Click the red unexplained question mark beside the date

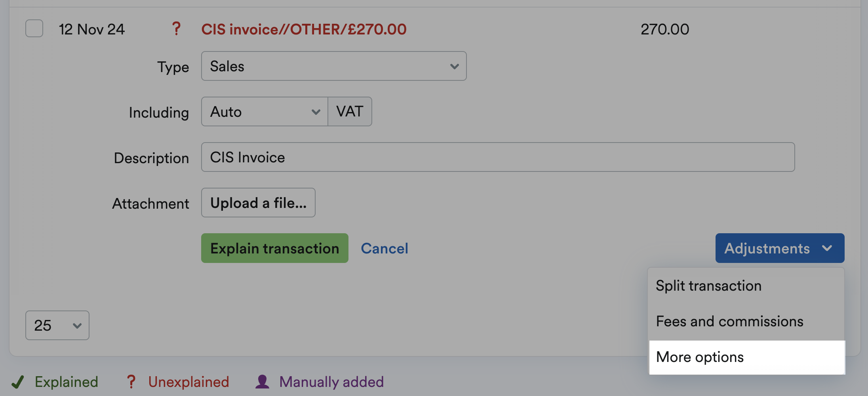click(176, 29)
